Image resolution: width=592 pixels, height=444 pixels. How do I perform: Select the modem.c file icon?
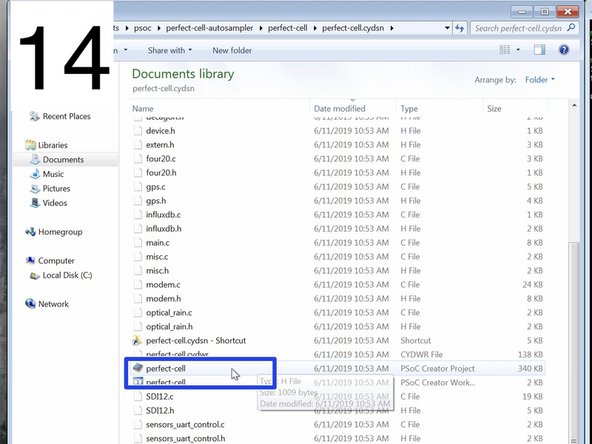(138, 285)
